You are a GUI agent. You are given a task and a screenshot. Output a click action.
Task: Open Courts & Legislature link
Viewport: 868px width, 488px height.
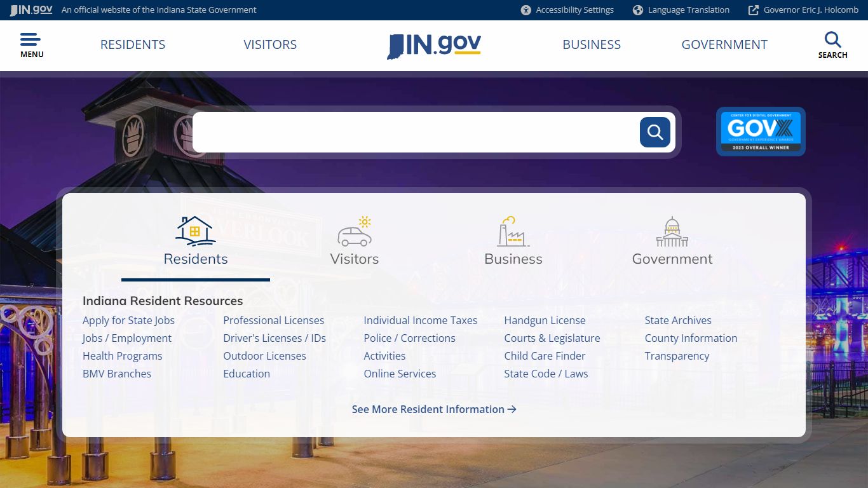click(552, 338)
